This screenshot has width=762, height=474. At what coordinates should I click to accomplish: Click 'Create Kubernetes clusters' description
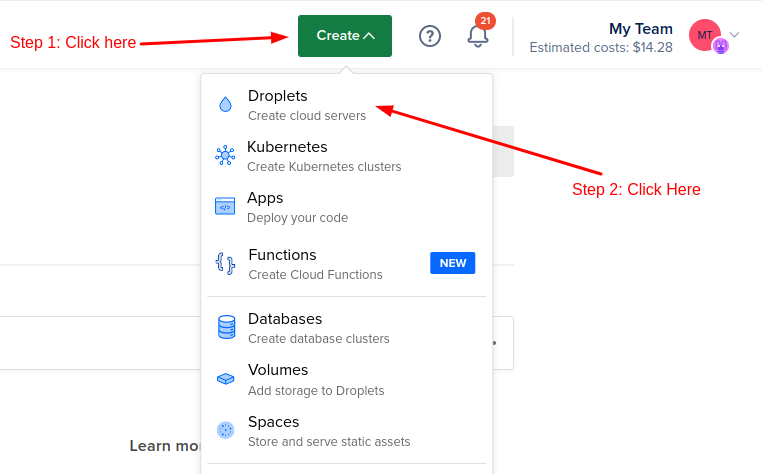(324, 167)
